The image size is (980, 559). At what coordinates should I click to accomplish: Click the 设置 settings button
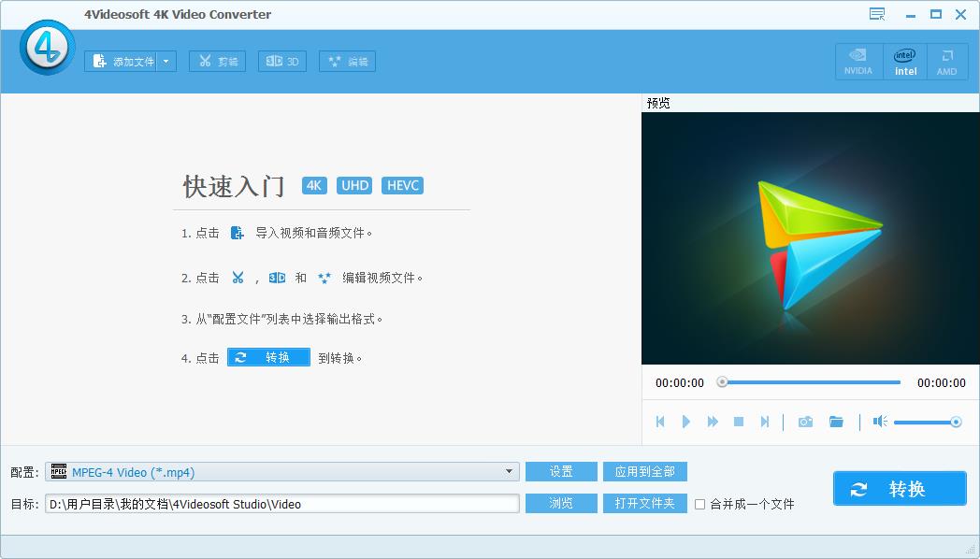[561, 472]
